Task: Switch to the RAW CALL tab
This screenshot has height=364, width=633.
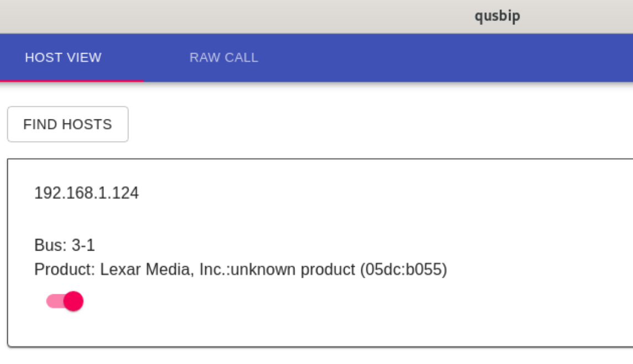Action: pos(224,58)
